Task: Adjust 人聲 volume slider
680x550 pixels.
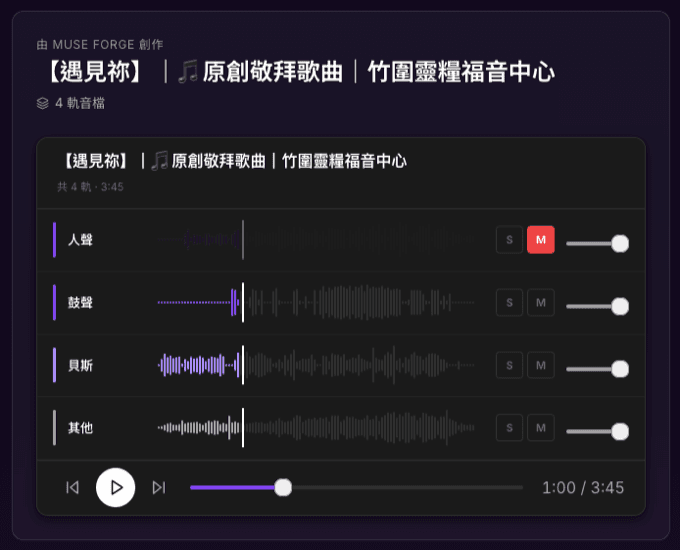Action: pyautogui.click(x=598, y=243)
